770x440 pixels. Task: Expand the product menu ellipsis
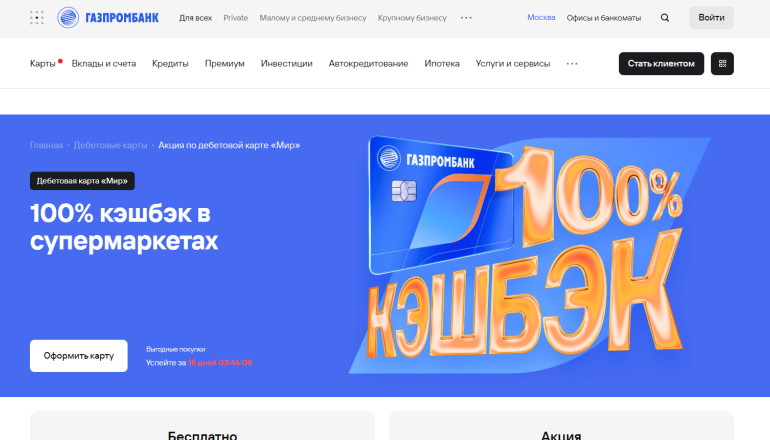pos(572,63)
